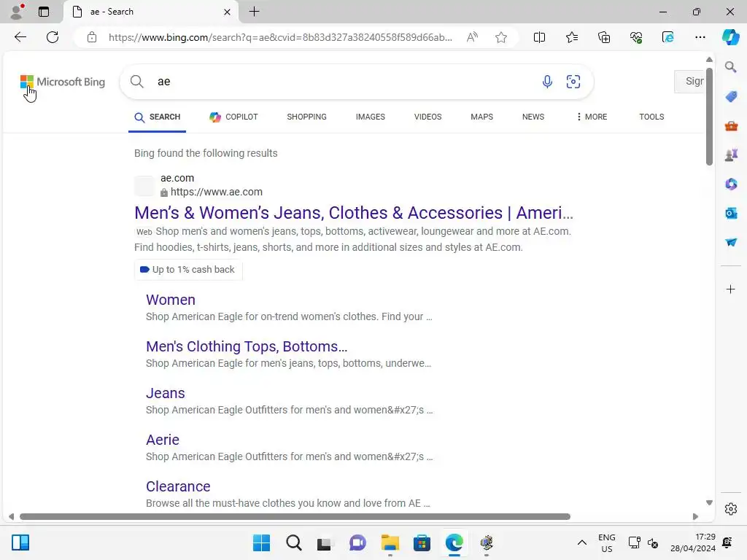
Task: Open the Clearance sitelink
Action: click(178, 486)
